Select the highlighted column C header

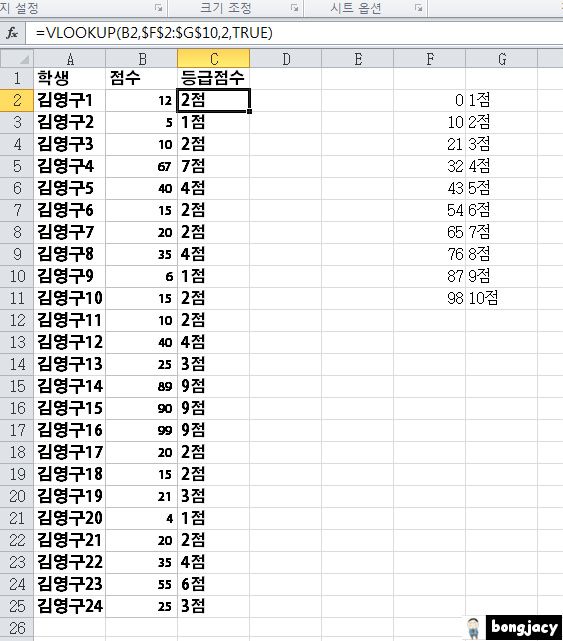coord(213,59)
